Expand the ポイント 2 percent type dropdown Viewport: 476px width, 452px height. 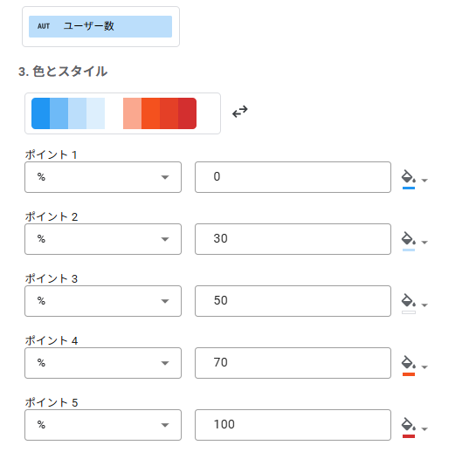[103, 239]
